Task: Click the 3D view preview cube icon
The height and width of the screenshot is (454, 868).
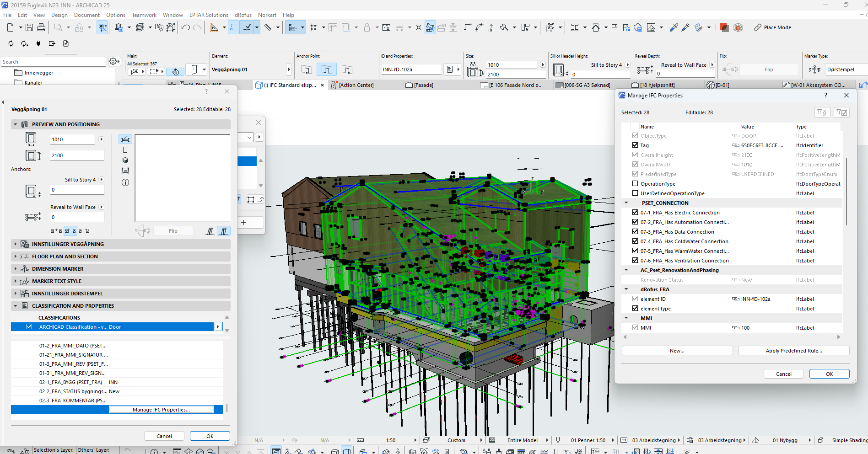Action: pyautogui.click(x=125, y=160)
